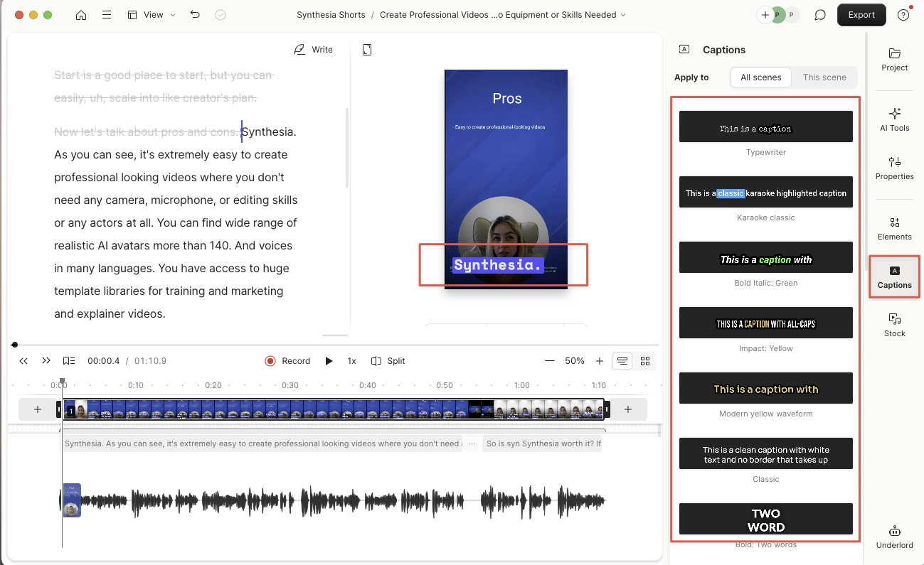The height and width of the screenshot is (565, 924).
Task: Click the saved checkmark status icon
Action: click(x=221, y=15)
